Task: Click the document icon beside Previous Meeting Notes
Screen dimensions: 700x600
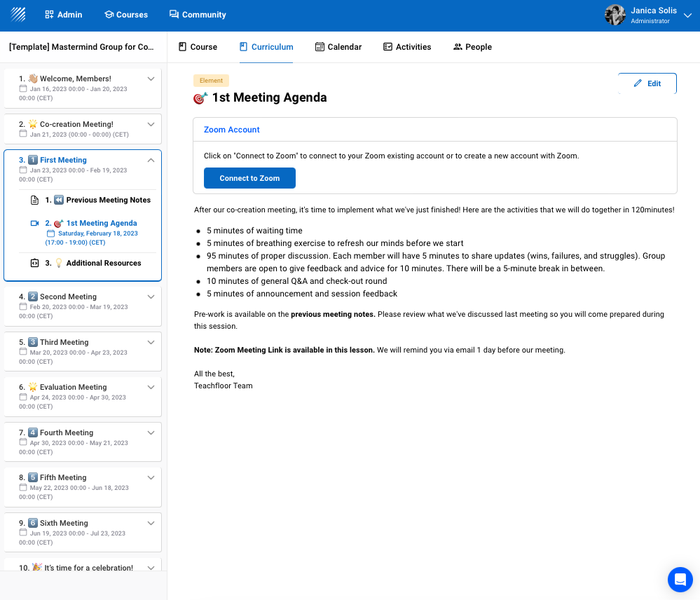Action: point(34,200)
